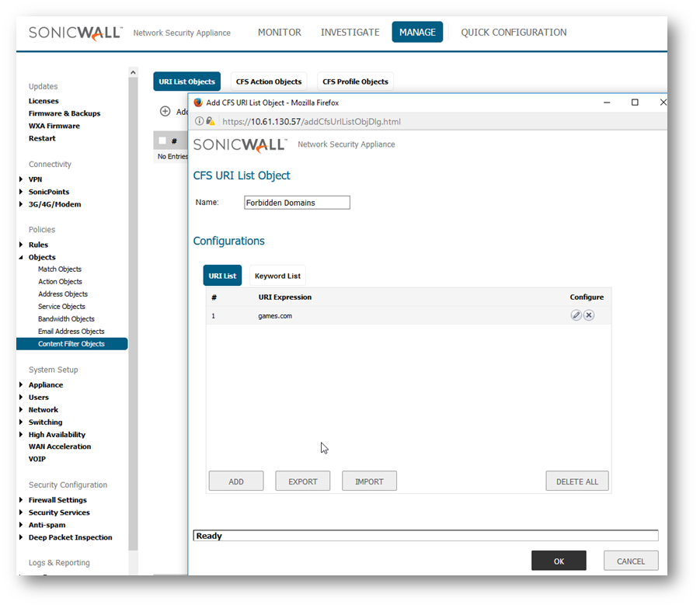The height and width of the screenshot is (608, 700).
Task: Open the MONITOR top navigation tab
Action: [x=279, y=33]
